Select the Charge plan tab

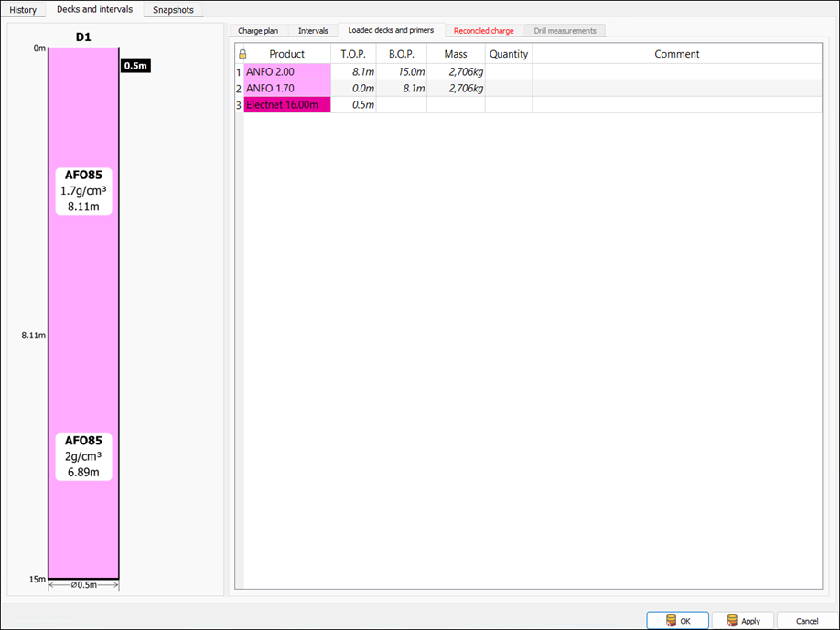[x=258, y=30]
